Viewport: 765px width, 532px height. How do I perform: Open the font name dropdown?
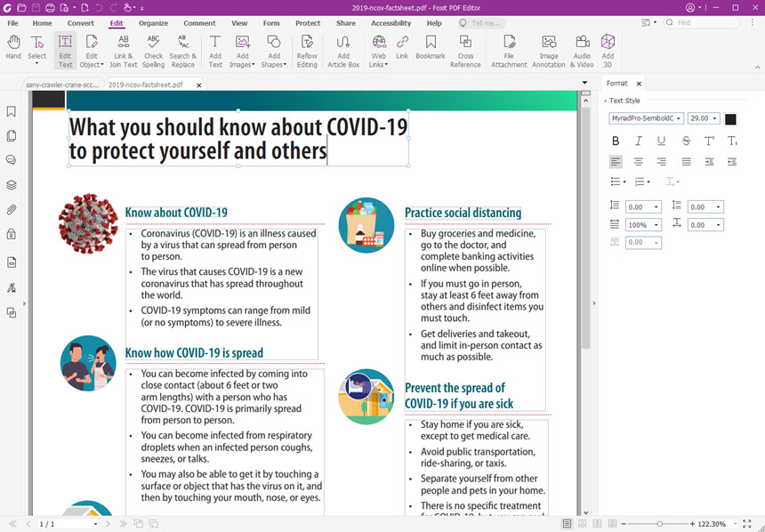(x=678, y=118)
